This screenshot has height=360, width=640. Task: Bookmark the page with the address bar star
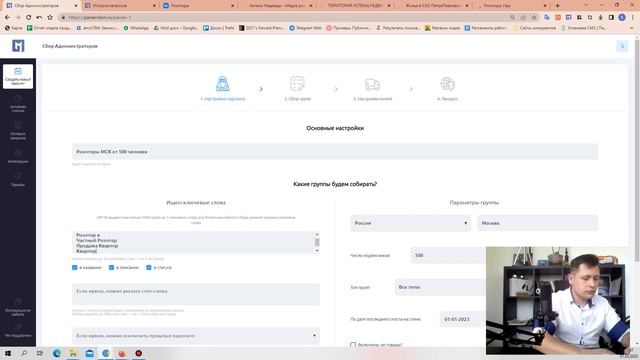point(534,18)
